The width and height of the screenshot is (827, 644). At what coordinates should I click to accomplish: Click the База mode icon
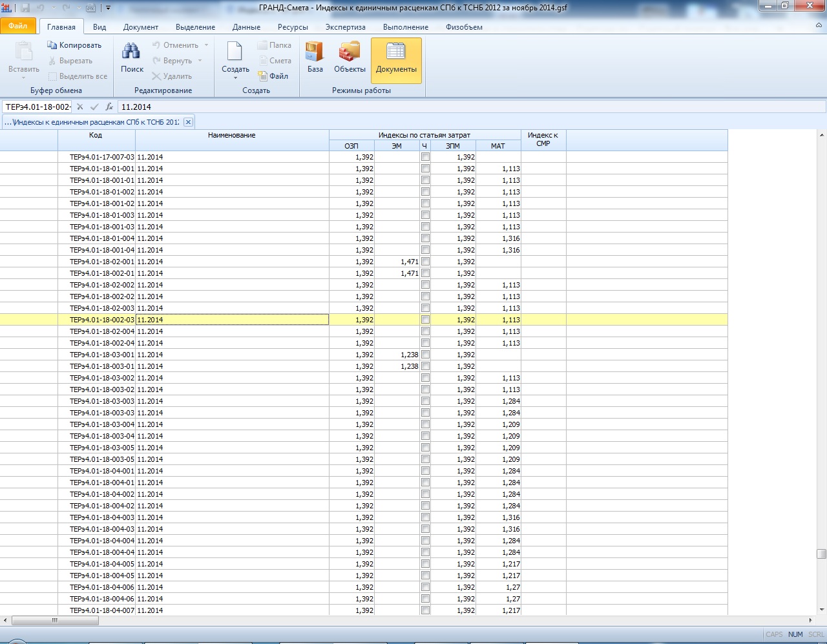[315, 58]
